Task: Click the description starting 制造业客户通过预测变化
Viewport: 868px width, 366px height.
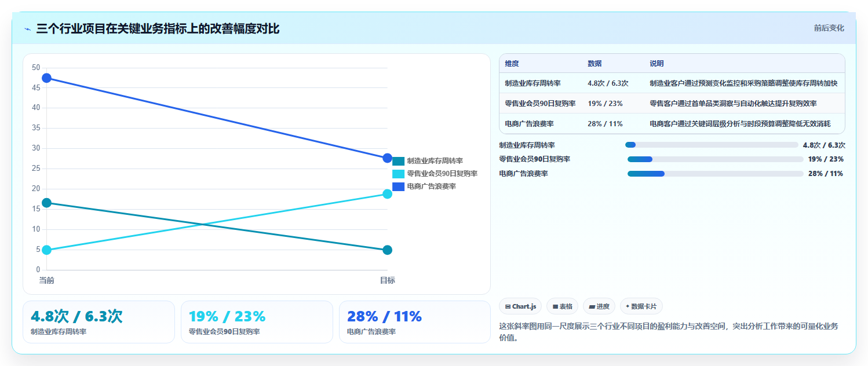Action: [743, 83]
